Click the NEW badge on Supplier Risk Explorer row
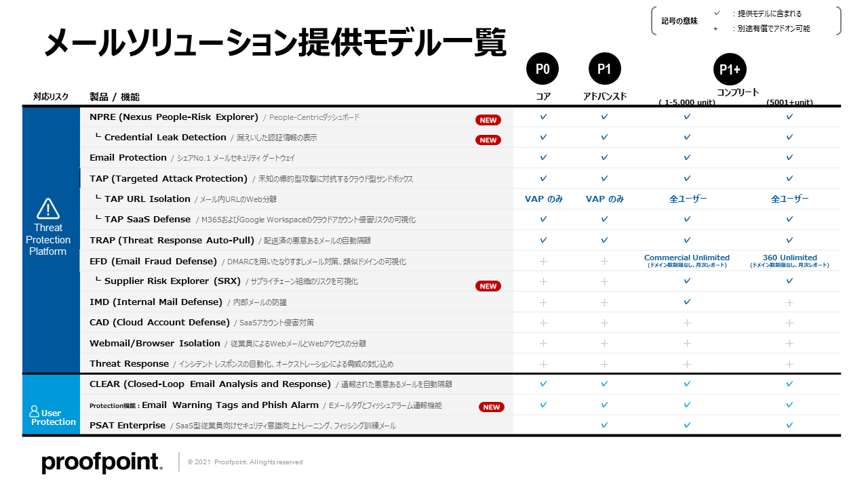The width and height of the screenshot is (868, 488). tap(488, 286)
